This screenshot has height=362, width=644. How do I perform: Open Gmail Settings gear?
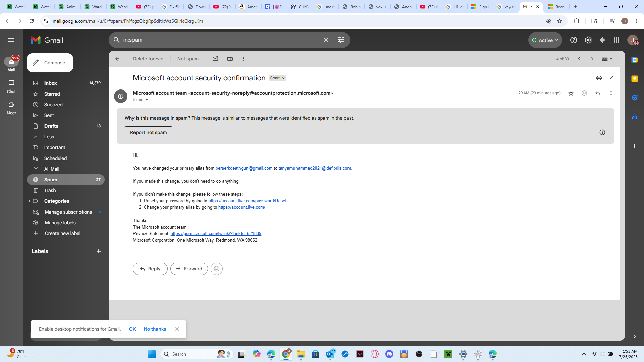click(588, 40)
